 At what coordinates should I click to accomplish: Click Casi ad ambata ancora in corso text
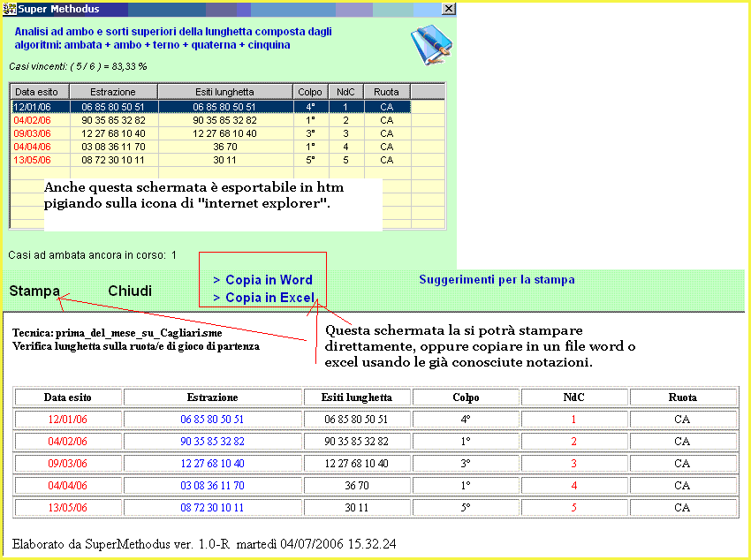coord(93,255)
